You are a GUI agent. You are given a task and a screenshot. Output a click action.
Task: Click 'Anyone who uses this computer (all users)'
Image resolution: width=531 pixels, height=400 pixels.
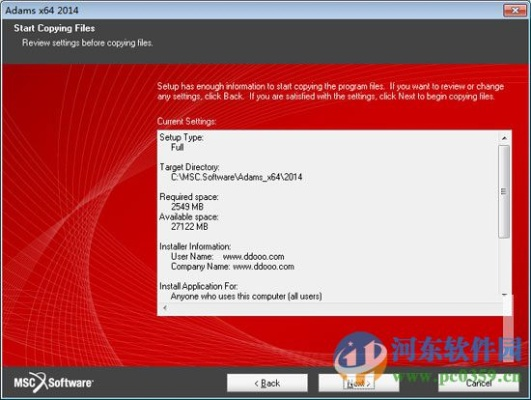pos(246,296)
